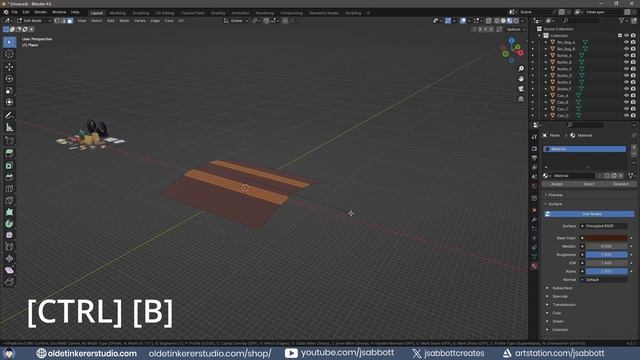Select the Spin tool
640x360 pixels.
coord(9,224)
